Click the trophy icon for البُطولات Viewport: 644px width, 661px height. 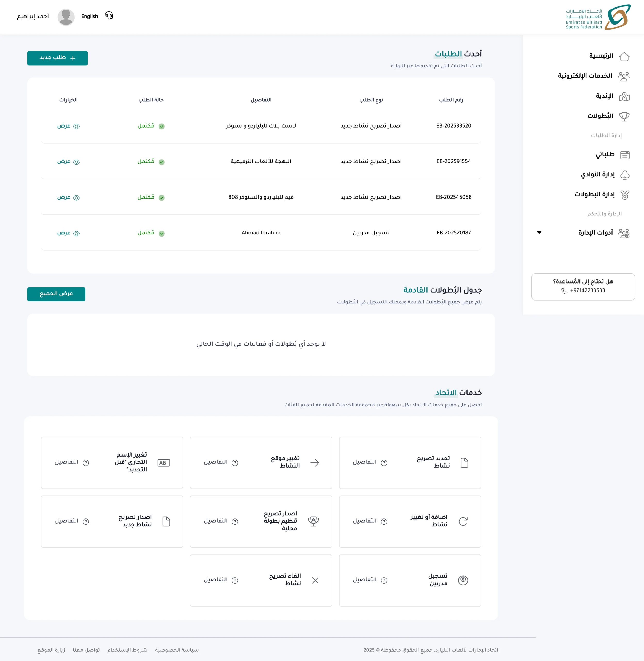[624, 116]
